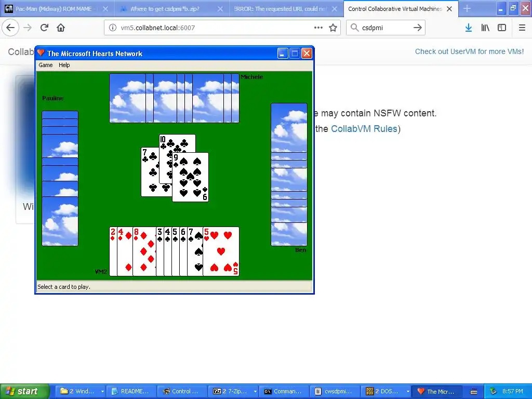Viewport: 532px width, 399px height.
Task: Open the Help menu in Hearts
Action: coord(64,65)
